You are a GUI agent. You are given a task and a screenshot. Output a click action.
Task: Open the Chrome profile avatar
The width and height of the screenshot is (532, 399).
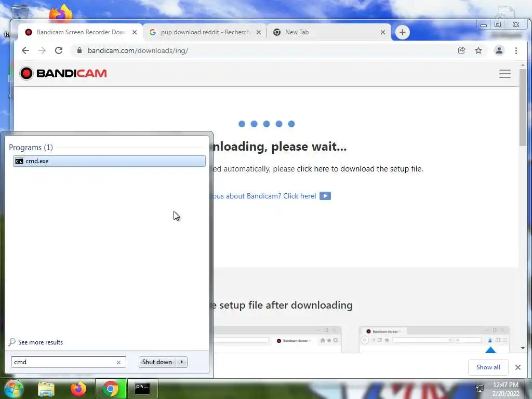[499, 50]
